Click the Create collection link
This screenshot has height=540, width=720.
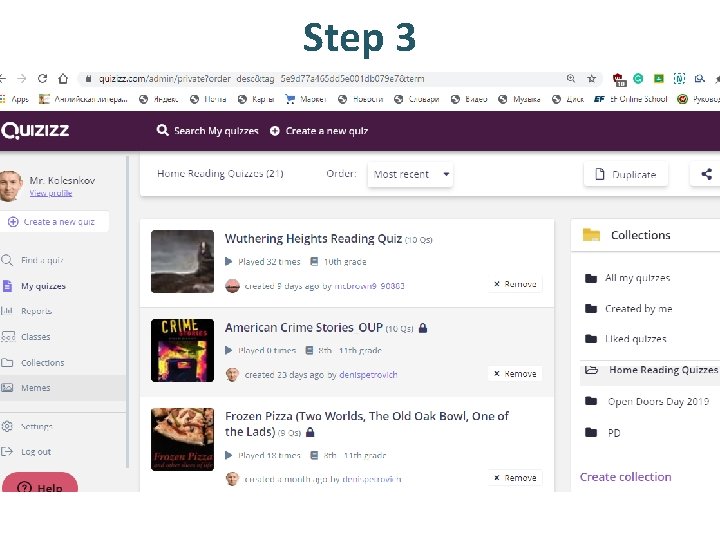point(625,477)
